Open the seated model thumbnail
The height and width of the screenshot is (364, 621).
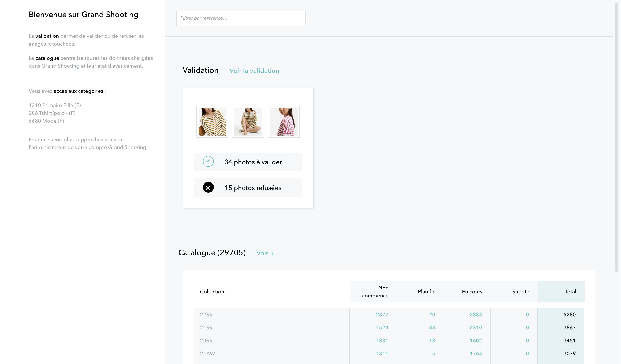248,122
